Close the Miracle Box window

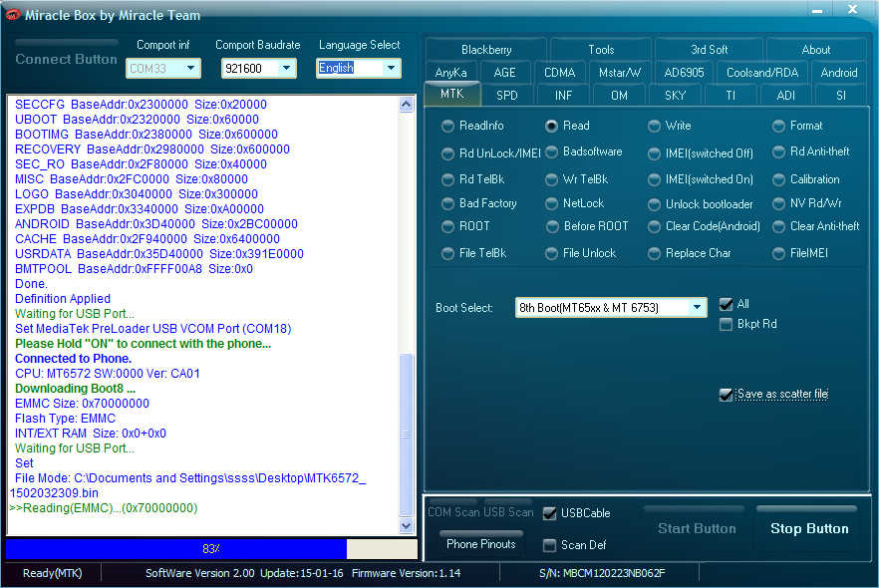[852, 10]
